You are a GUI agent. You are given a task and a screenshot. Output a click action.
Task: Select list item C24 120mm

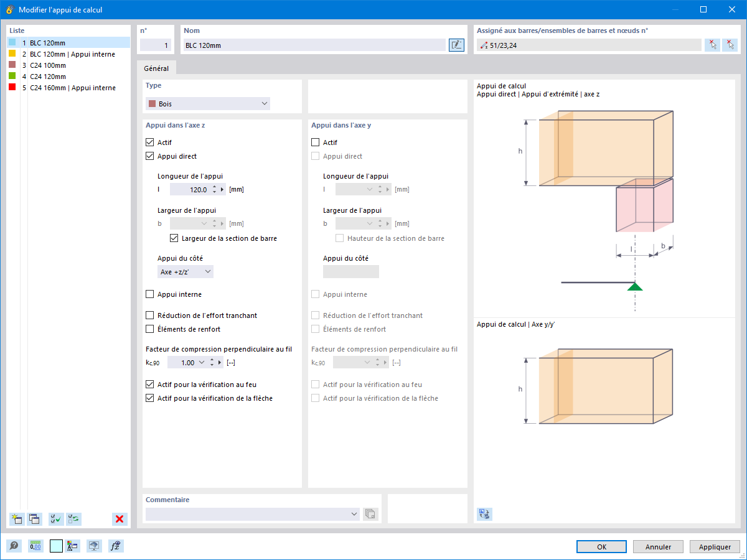point(68,77)
